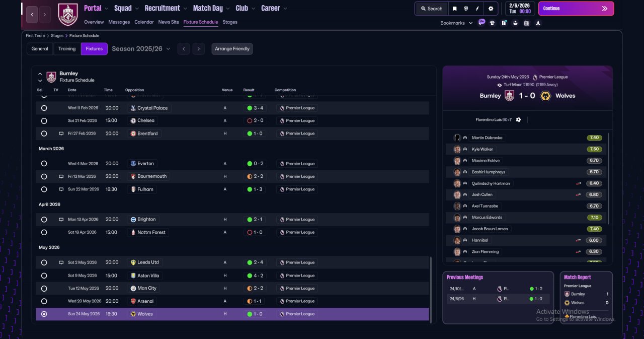Click the shirt kit shortcut icon

(x=492, y=23)
